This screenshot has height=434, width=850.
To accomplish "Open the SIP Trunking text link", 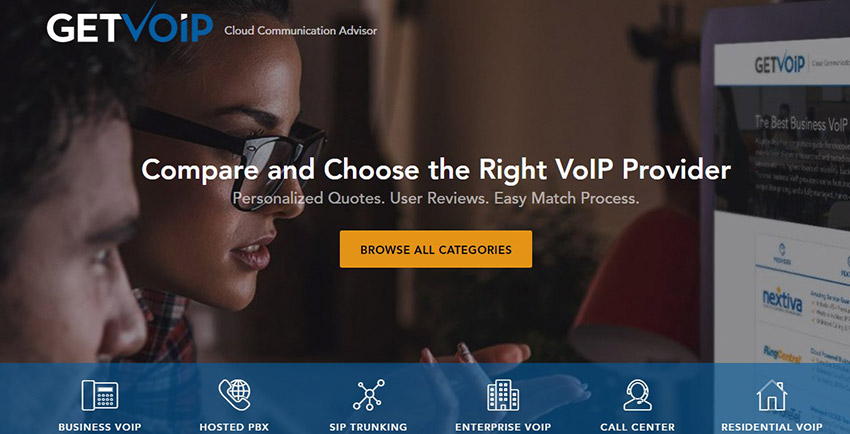I will point(368,427).
